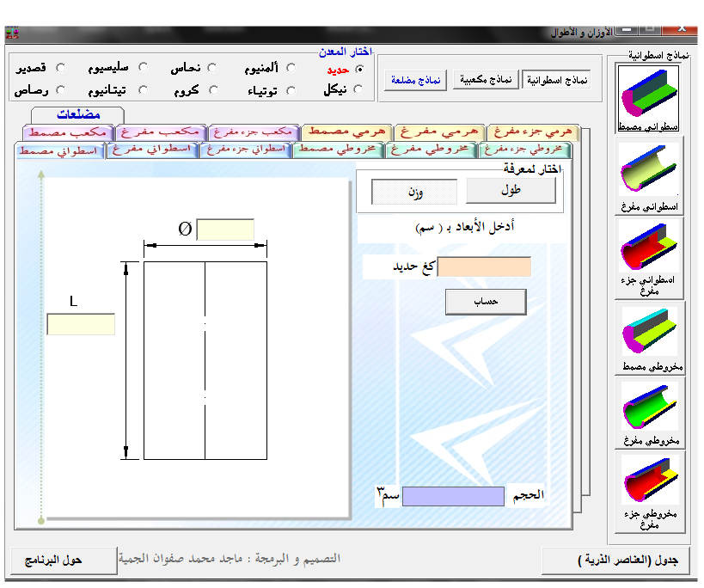Viewport: 704px width, 588px height.
Task: Focus the length L input field
Action: coord(81,324)
